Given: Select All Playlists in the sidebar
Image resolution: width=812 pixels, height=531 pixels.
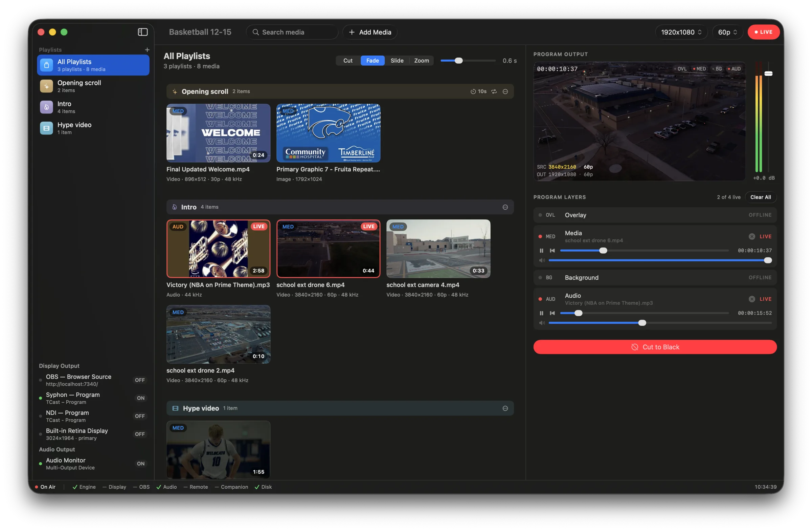Looking at the screenshot, I should (x=93, y=65).
